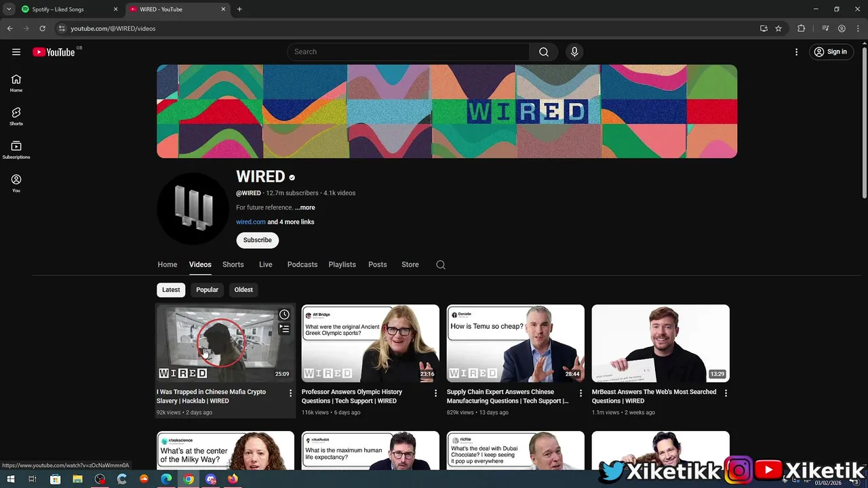Open the Playlists tab

tap(342, 265)
